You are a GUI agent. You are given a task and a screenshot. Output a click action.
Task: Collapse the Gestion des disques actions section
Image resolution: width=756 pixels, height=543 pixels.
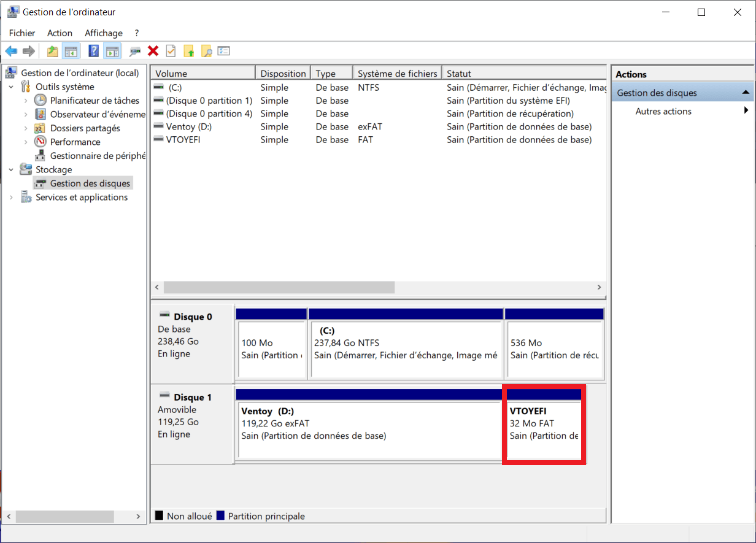(746, 93)
